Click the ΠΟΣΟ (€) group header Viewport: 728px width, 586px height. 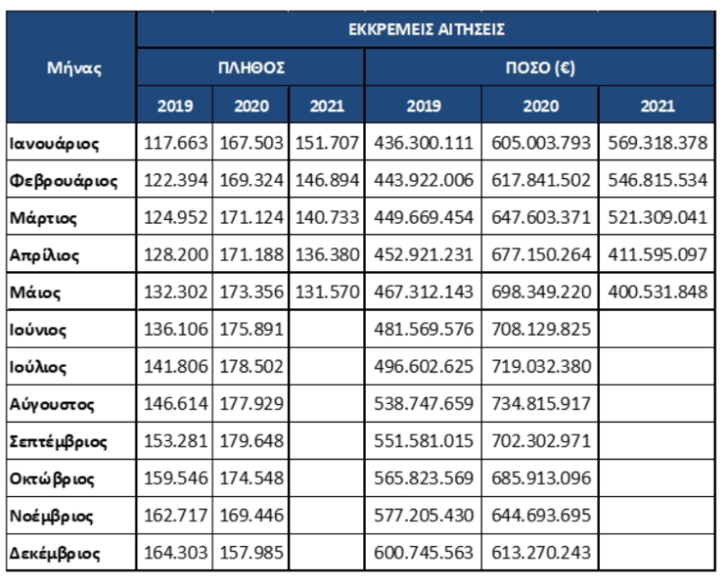coord(539,68)
